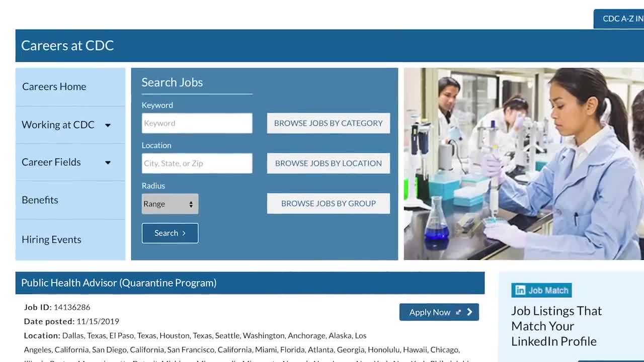
Task: Open the Radius Range dropdown
Action: [170, 204]
